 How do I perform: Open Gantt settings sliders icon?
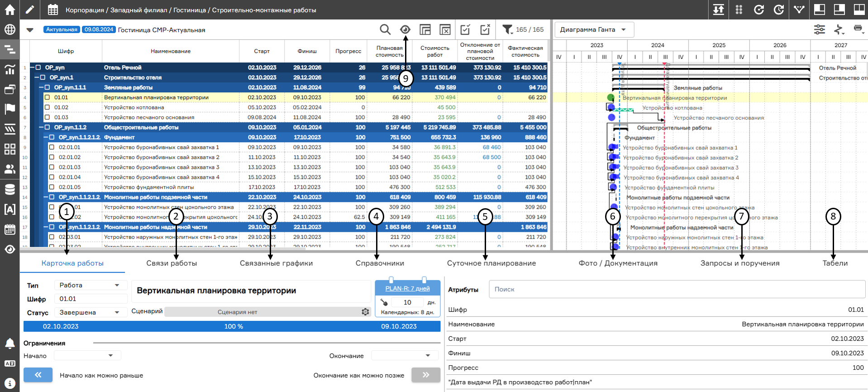[x=820, y=29]
